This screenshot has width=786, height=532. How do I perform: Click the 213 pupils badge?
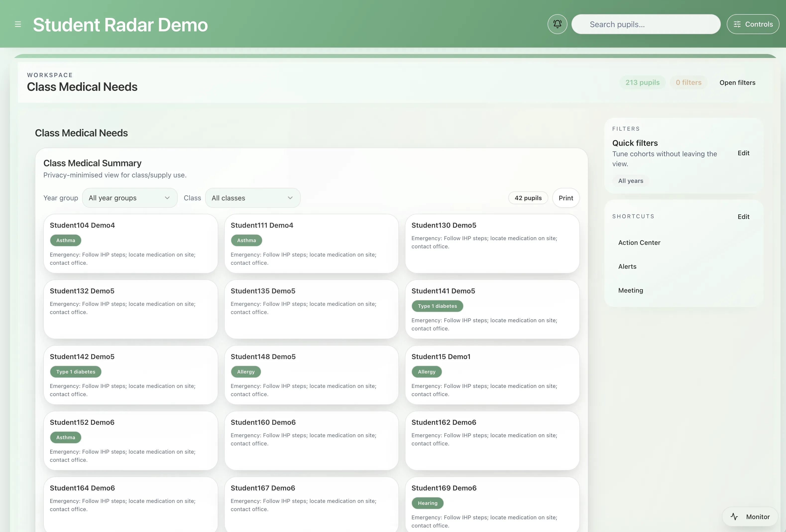(642, 83)
